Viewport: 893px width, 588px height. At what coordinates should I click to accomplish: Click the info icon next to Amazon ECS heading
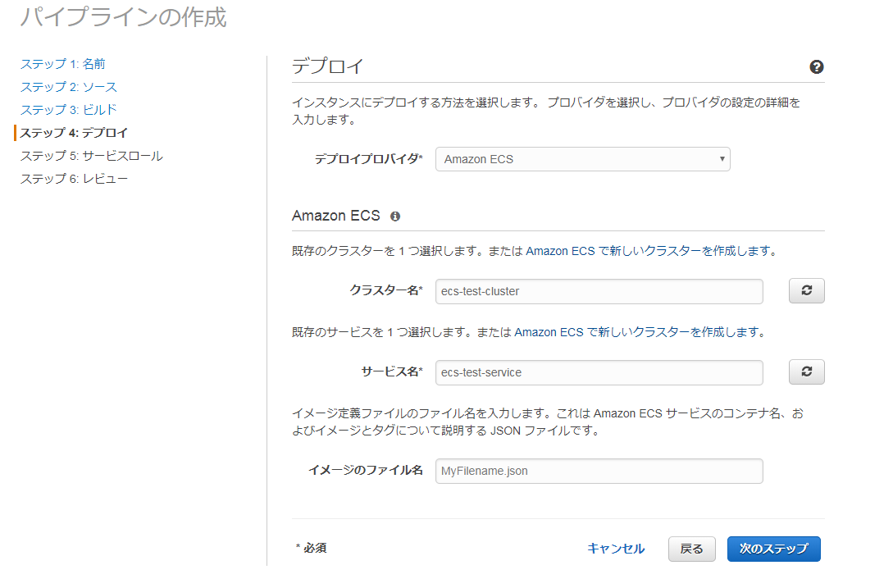pos(395,217)
